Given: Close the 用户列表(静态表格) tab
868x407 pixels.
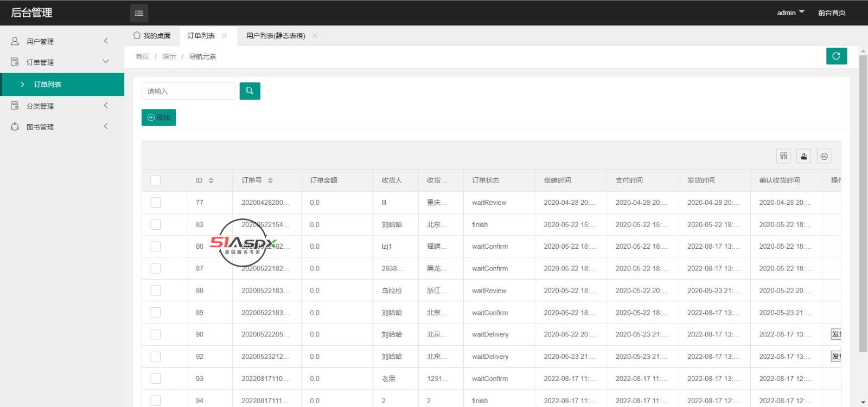Looking at the screenshot, I should 315,36.
